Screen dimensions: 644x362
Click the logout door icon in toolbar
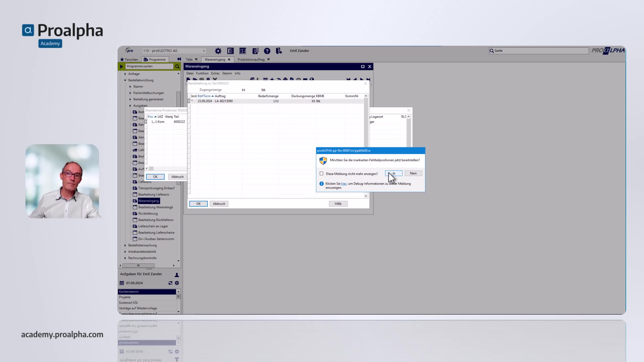click(279, 51)
